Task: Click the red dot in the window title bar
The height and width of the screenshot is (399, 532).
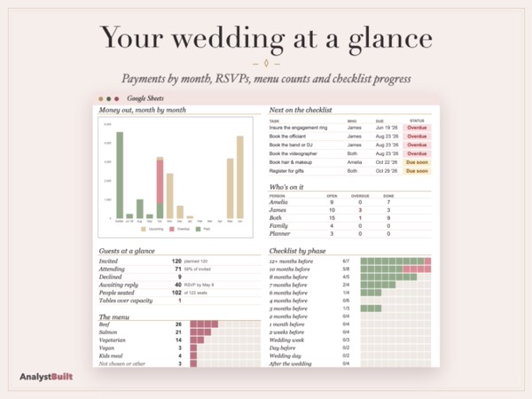Action: pyautogui.click(x=117, y=98)
